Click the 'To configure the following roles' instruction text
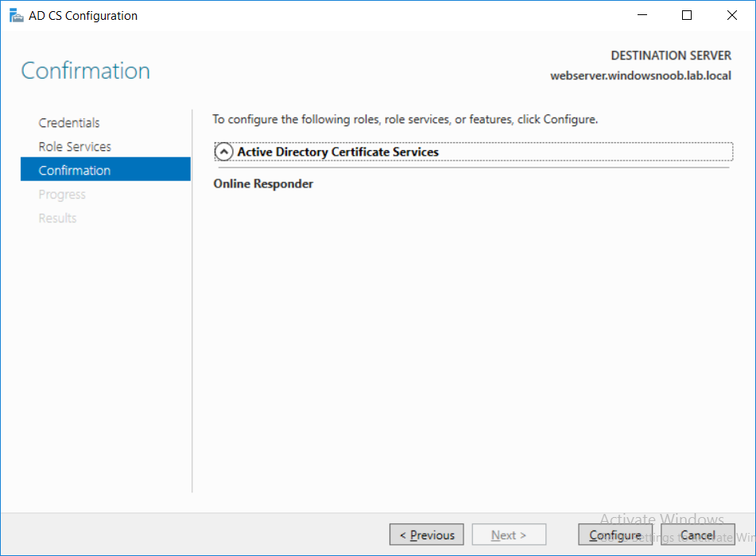The width and height of the screenshot is (756, 556). [405, 119]
